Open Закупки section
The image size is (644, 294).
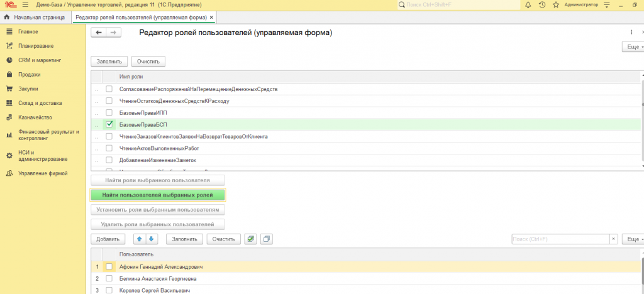click(x=28, y=89)
